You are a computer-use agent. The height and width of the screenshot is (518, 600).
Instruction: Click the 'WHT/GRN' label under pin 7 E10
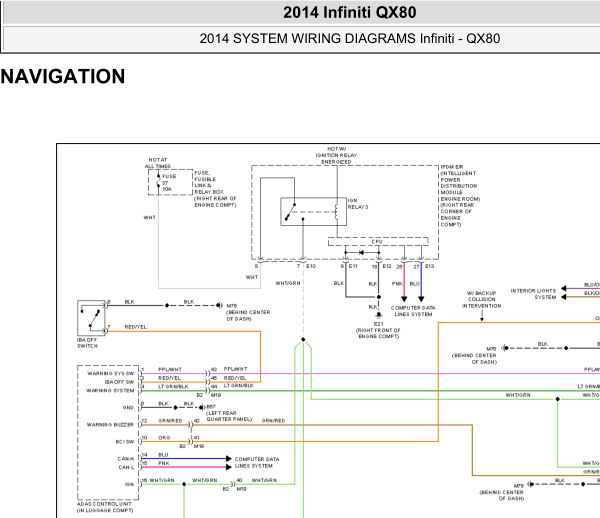[x=288, y=283]
